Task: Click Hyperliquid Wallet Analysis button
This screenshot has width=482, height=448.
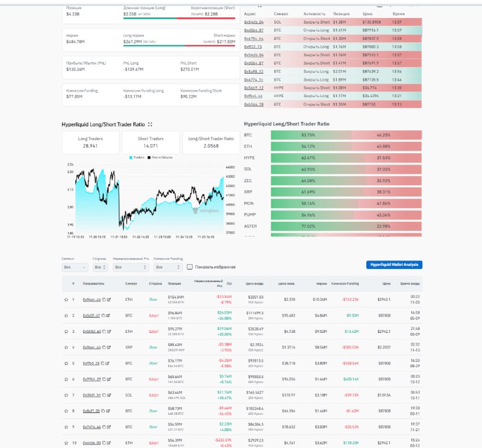Action: pos(394,265)
